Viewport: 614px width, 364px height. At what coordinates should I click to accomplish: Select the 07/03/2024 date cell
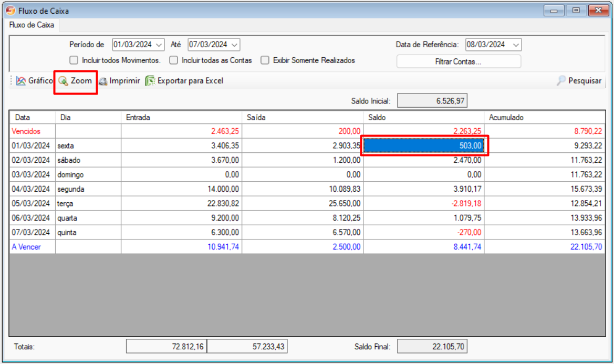click(x=33, y=233)
